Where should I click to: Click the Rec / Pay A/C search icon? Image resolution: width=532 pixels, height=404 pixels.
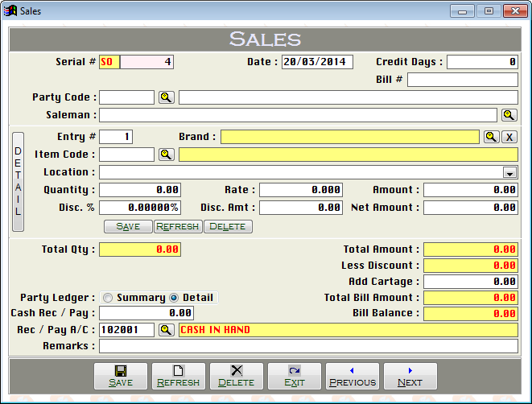tap(167, 330)
